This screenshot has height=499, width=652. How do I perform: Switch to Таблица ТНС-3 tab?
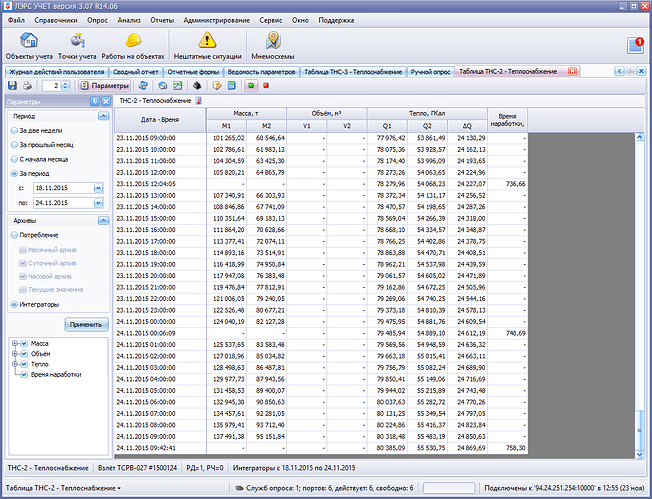point(353,72)
